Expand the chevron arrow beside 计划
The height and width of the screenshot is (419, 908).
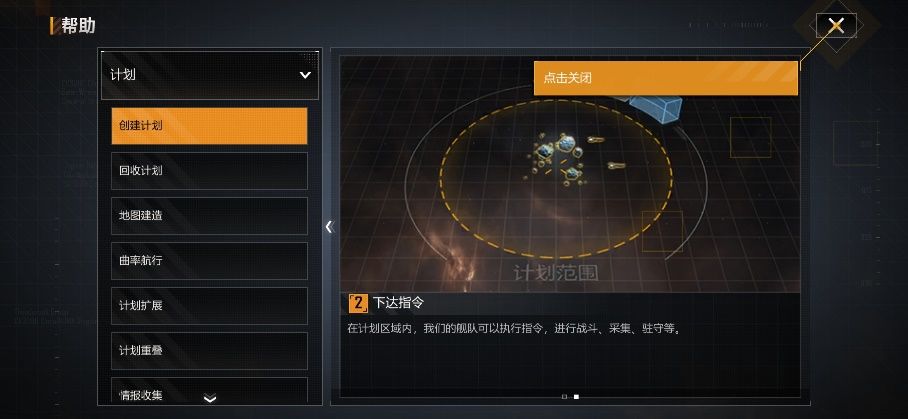click(x=305, y=75)
